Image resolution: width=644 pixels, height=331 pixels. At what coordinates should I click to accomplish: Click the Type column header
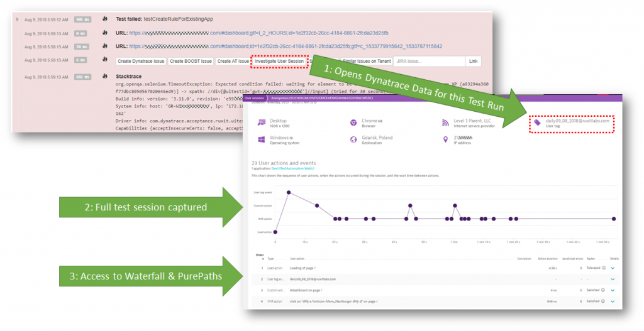point(270,259)
